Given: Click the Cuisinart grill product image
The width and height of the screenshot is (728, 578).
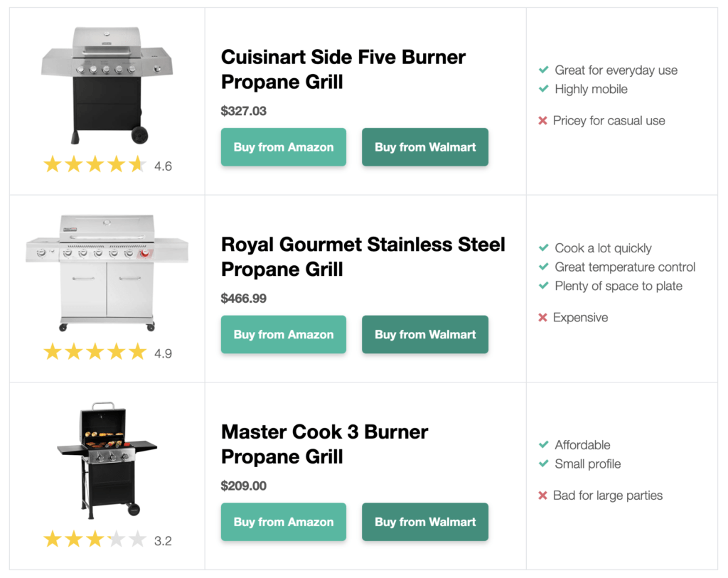Looking at the screenshot, I should pyautogui.click(x=107, y=85).
